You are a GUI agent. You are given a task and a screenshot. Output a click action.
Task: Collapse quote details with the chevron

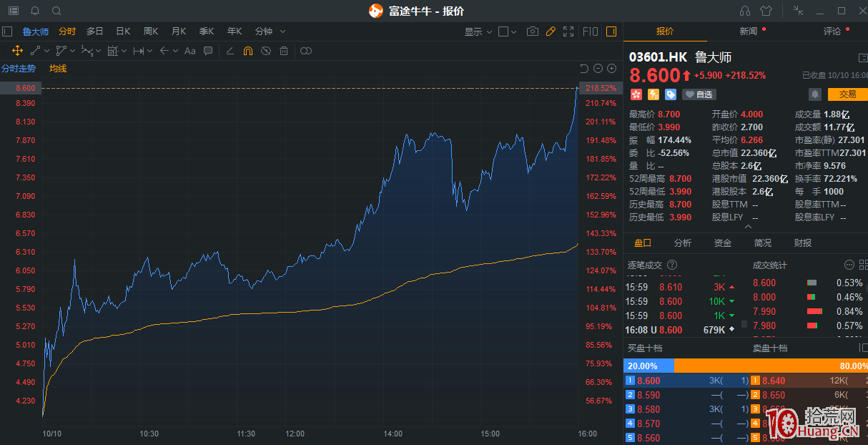[748, 226]
